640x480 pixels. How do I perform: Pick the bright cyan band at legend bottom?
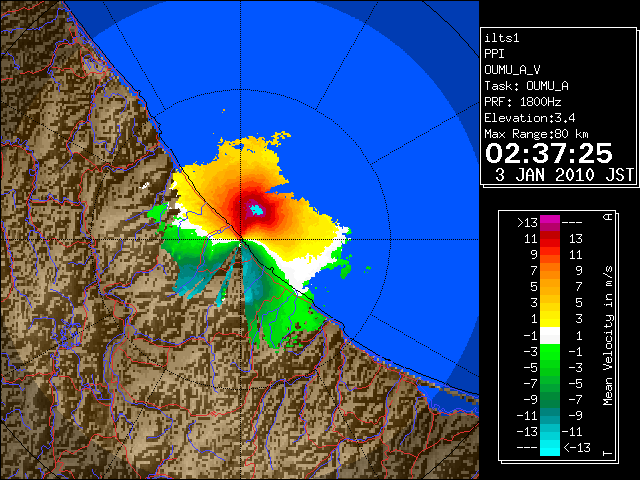pyautogui.click(x=550, y=448)
